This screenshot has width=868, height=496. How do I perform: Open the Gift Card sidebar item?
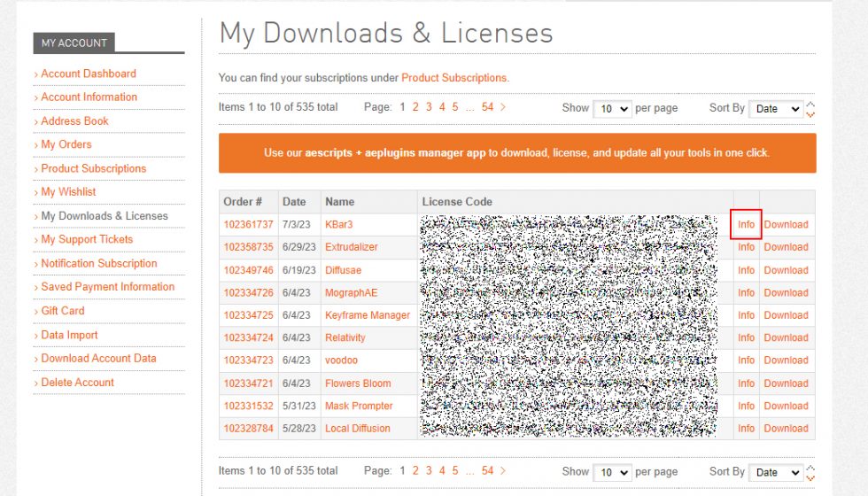(63, 311)
